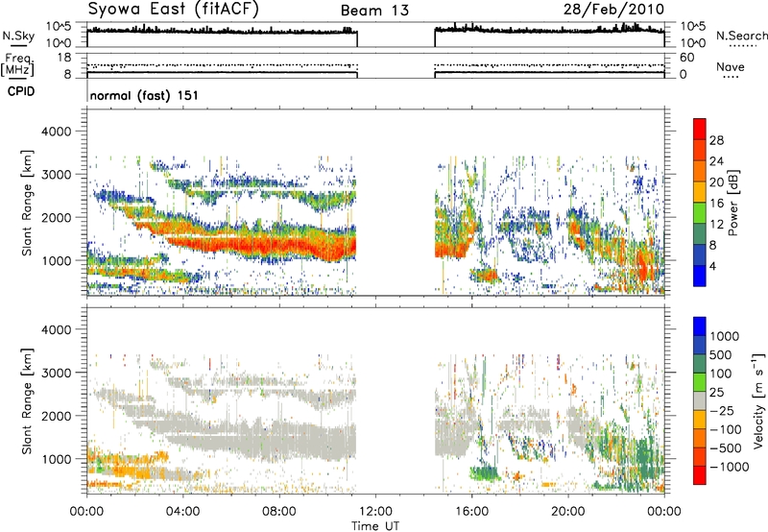Click the "Nave" legend label
Image resolution: width=768 pixels, height=532 pixels.
tap(731, 67)
